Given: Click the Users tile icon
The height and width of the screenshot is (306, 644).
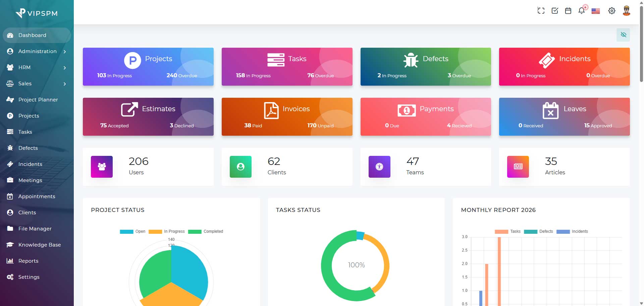Looking at the screenshot, I should point(102,167).
